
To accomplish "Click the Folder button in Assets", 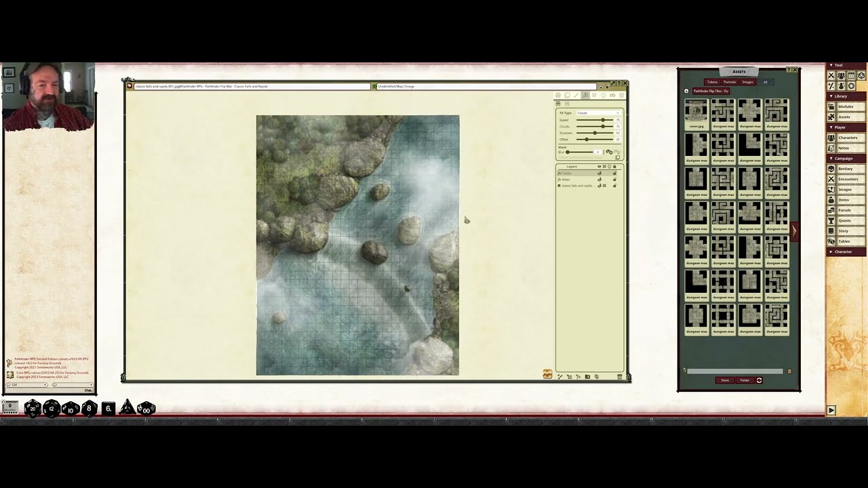I will tap(745, 380).
